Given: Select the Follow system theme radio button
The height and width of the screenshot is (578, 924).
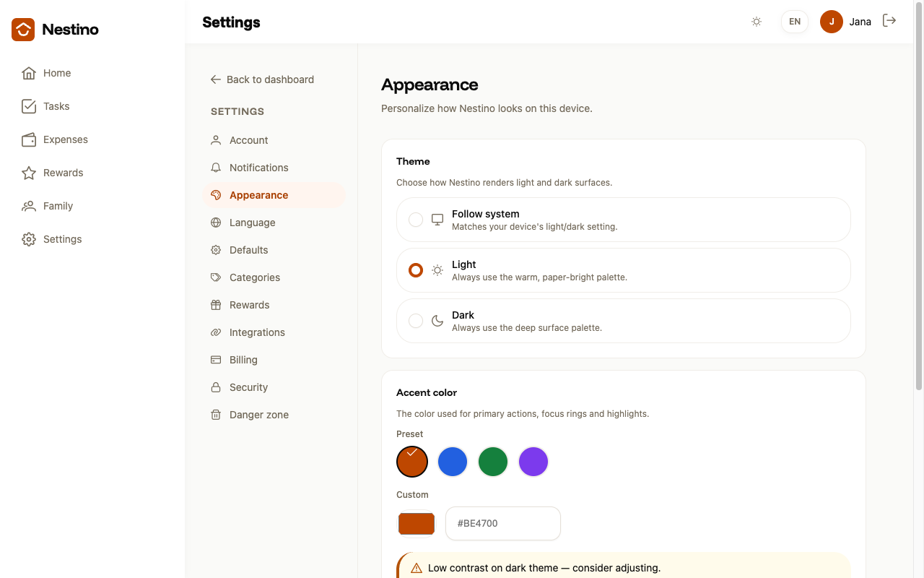Looking at the screenshot, I should (416, 220).
